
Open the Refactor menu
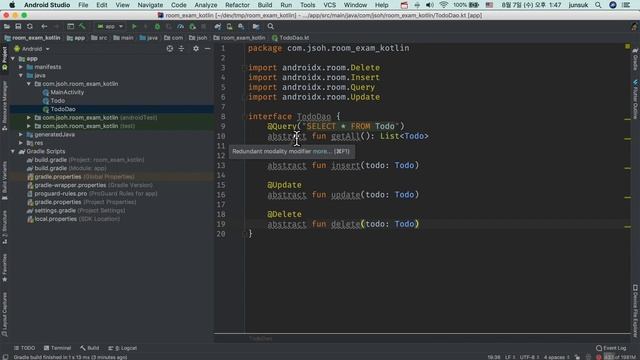(x=237, y=5)
